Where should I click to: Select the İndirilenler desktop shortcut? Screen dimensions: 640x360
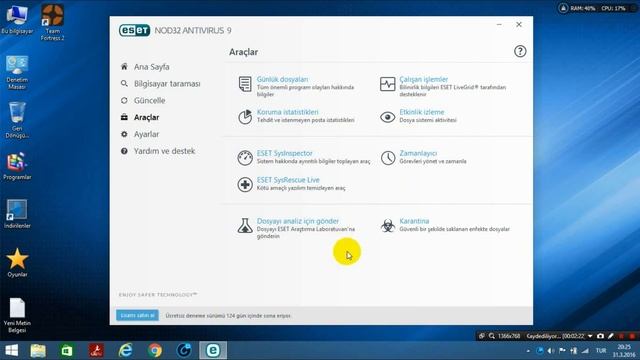pyautogui.click(x=17, y=214)
